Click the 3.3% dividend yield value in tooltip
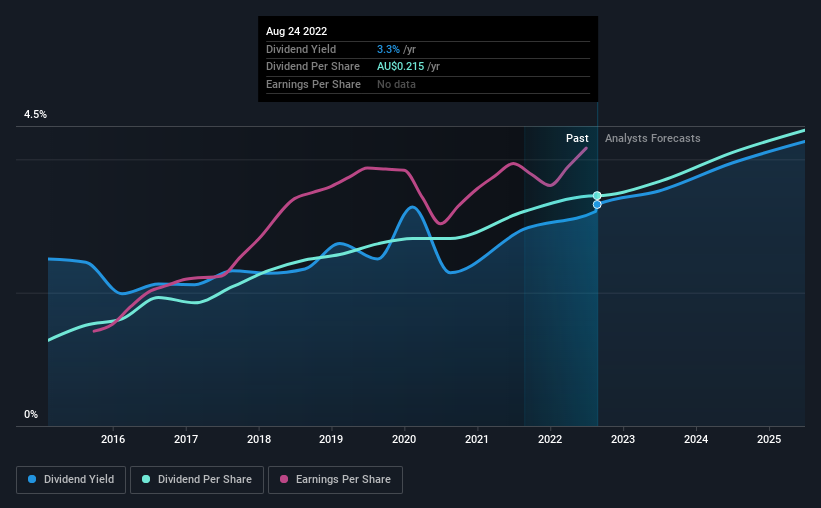821x508 pixels. pos(388,49)
